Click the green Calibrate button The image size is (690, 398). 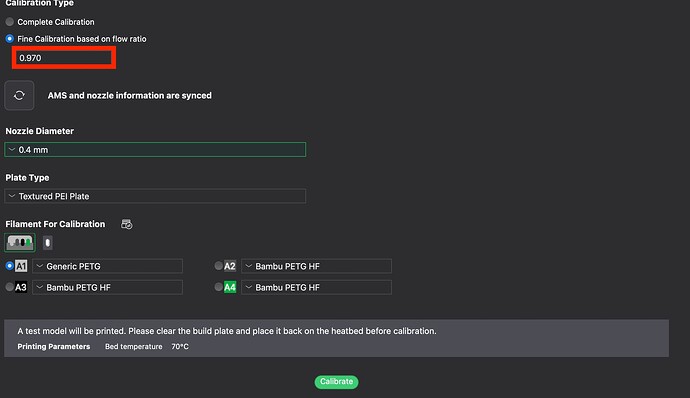336,382
